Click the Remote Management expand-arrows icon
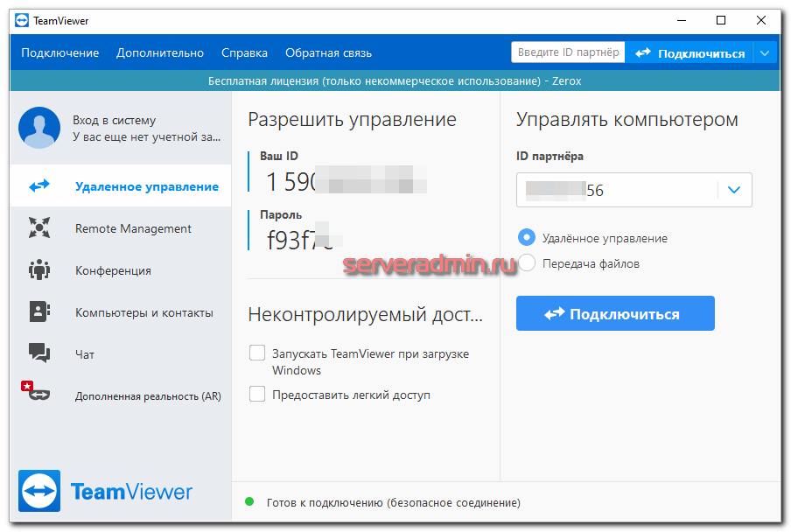The height and width of the screenshot is (532, 791). tap(39, 228)
